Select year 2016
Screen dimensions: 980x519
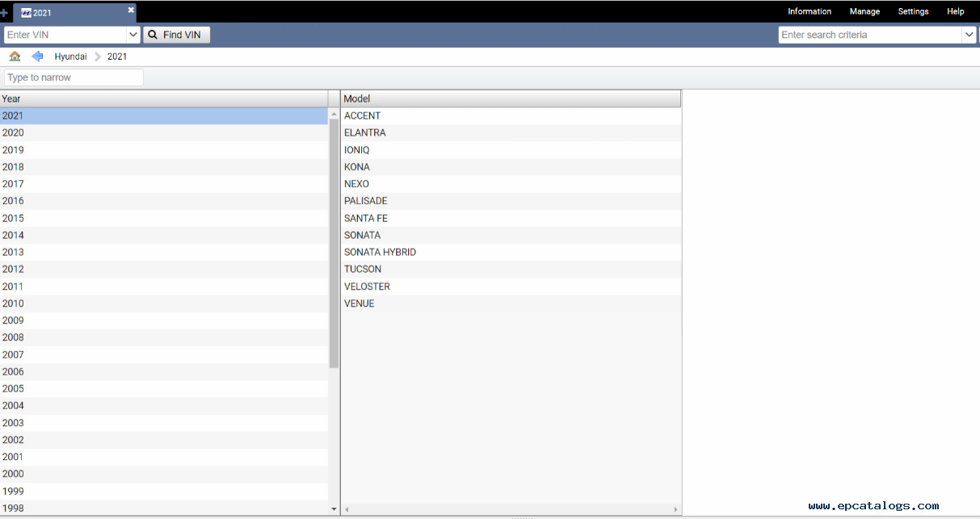[164, 201]
